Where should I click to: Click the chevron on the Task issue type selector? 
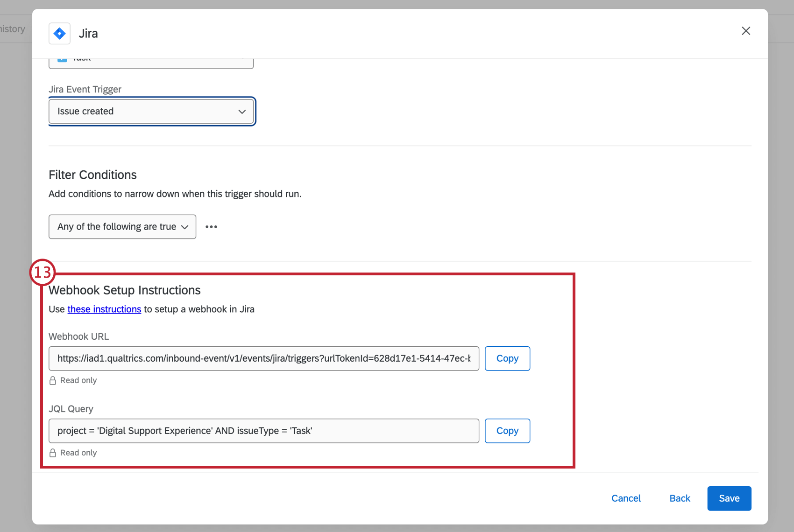243,59
